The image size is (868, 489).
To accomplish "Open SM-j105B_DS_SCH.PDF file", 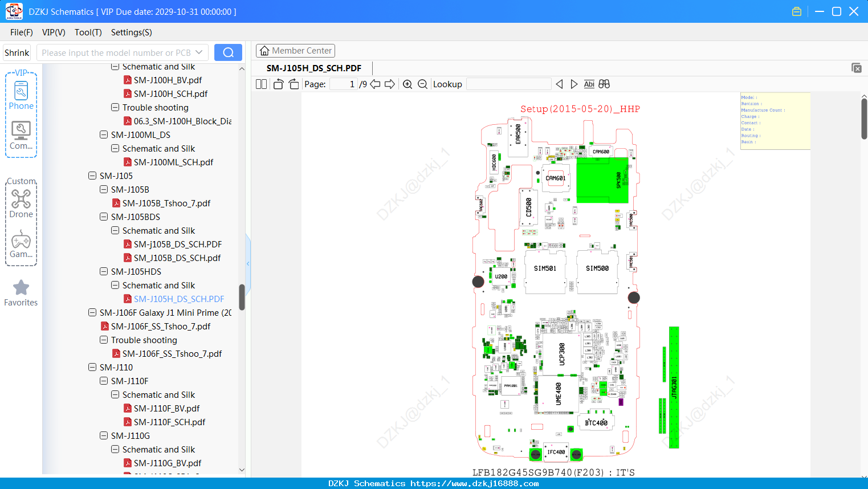I will [x=178, y=244].
